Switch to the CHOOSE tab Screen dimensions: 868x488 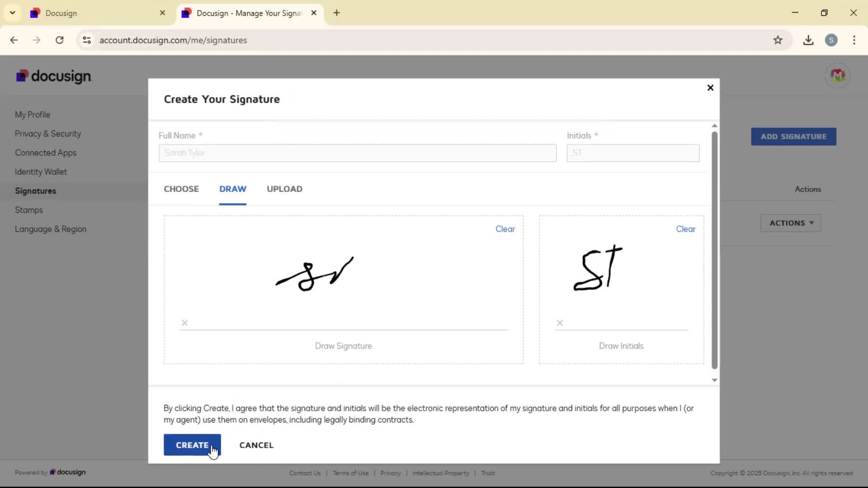tap(181, 189)
